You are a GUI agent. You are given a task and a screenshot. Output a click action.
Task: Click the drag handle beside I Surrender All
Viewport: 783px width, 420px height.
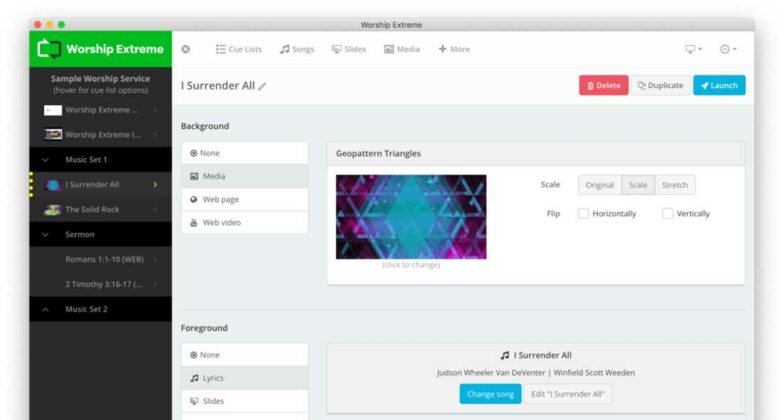point(31,185)
